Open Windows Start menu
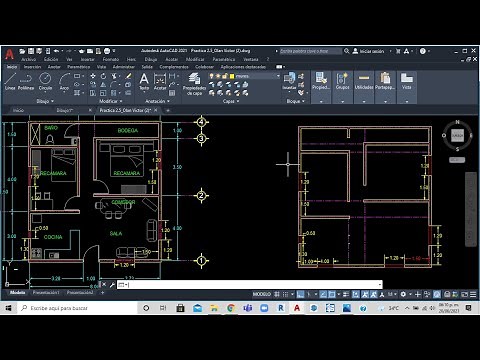 tap(8, 308)
